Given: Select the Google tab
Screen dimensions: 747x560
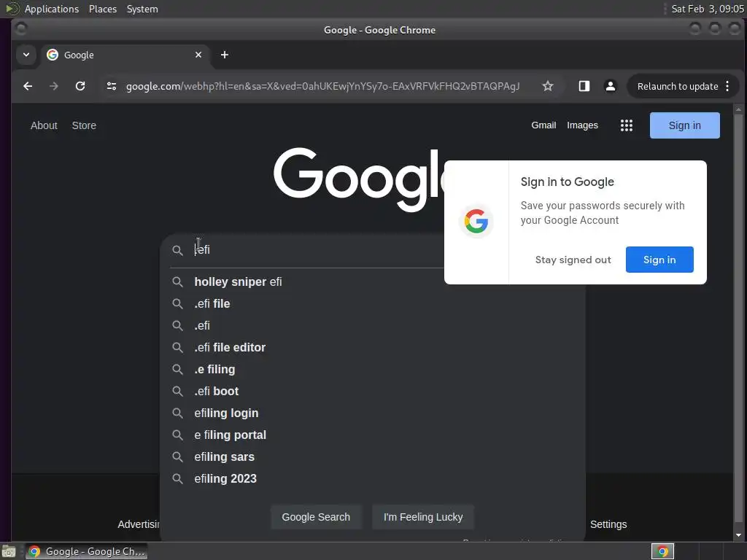Looking at the screenshot, I should point(124,55).
